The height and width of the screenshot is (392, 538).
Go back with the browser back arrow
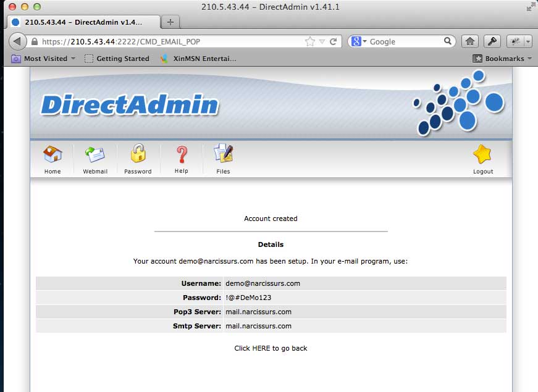pyautogui.click(x=17, y=41)
